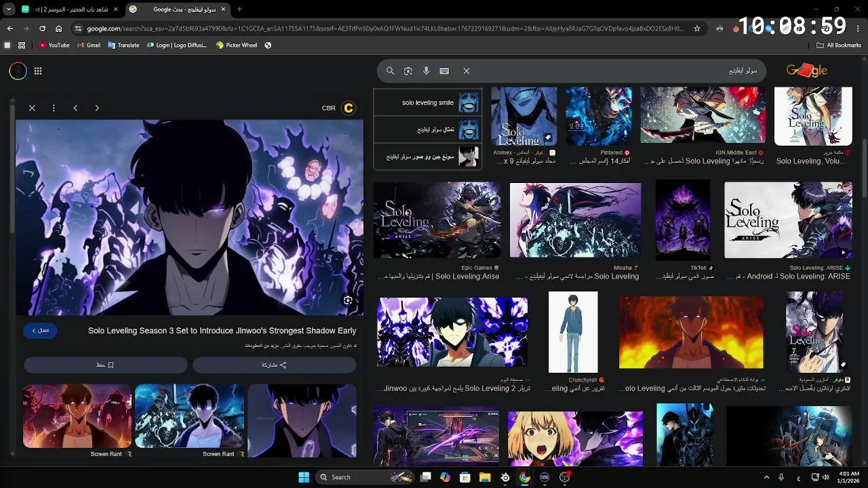Open the taskbar clock showing 4:01 AM
The height and width of the screenshot is (488, 868).
[x=849, y=477]
